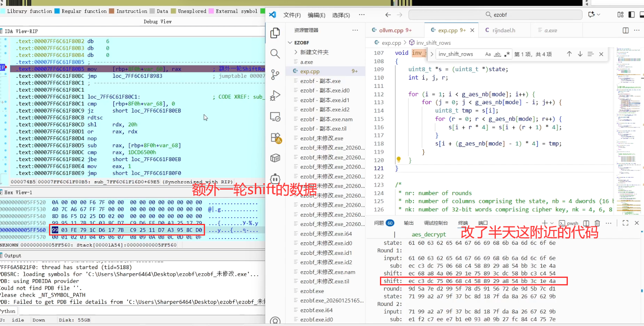Click the split editor icon

(x=626, y=31)
